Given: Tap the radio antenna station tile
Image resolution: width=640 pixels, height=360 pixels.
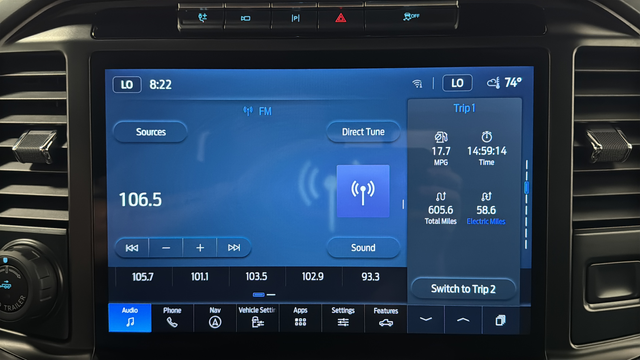Looking at the screenshot, I should tap(363, 191).
